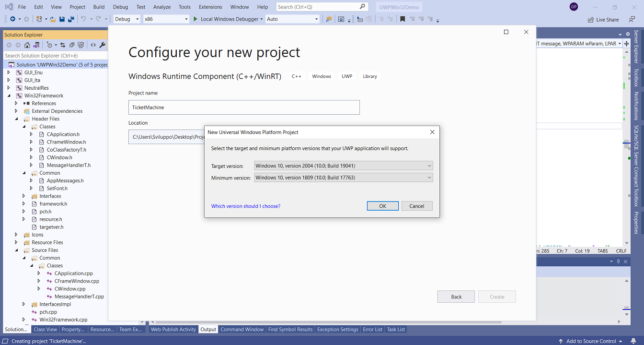Click the CRLF line ending indicator
This screenshot has height=345, width=644.
(621, 251)
